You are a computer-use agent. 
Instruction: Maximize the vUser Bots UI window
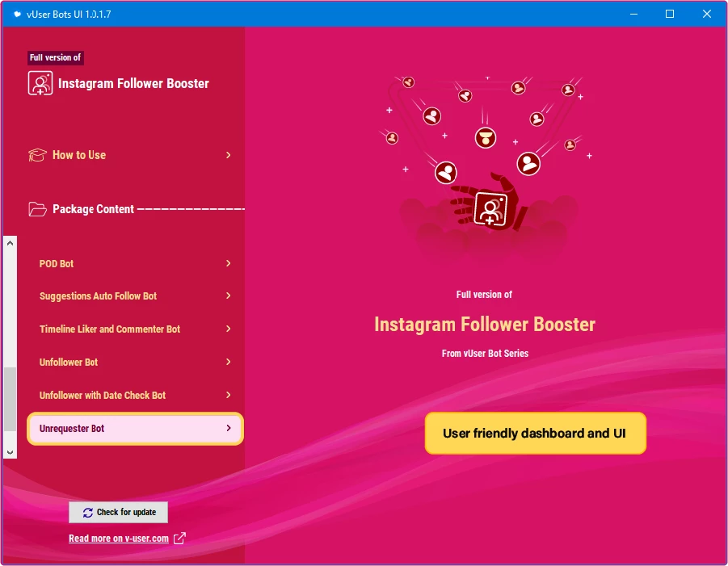point(670,14)
